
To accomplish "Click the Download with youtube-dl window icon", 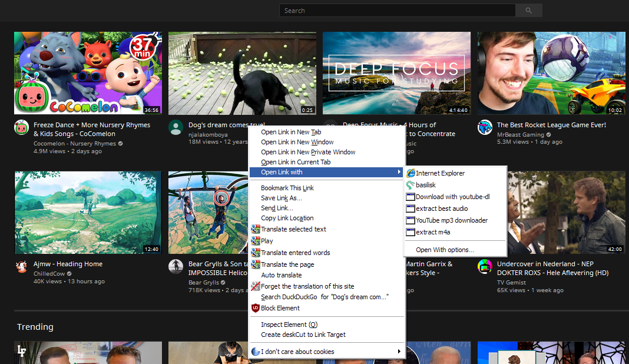I will 410,197.
